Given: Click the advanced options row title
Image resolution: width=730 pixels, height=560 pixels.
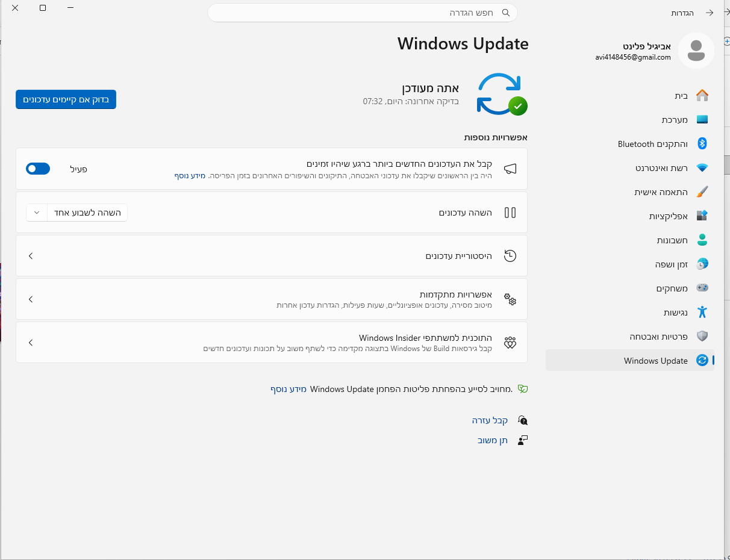Looking at the screenshot, I should click(456, 294).
